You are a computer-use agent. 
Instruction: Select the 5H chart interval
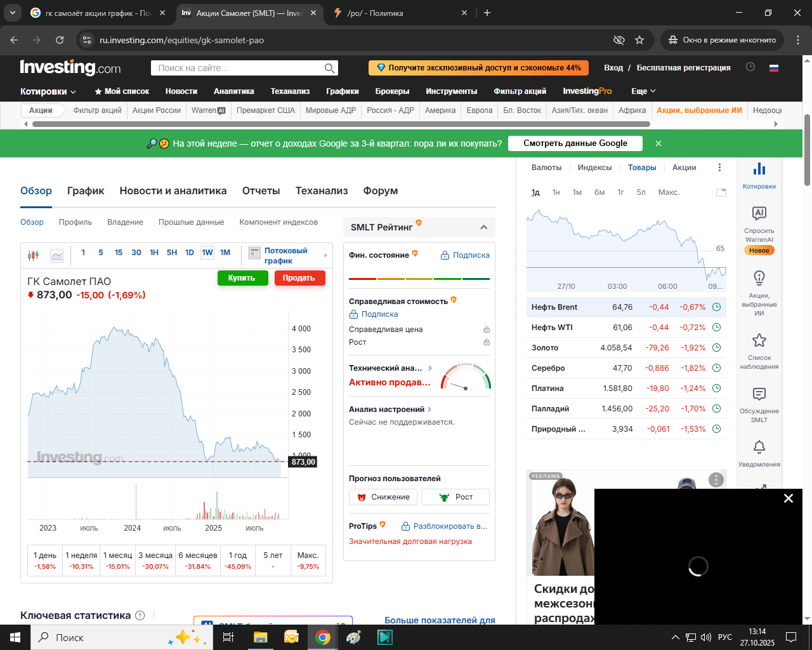click(172, 253)
